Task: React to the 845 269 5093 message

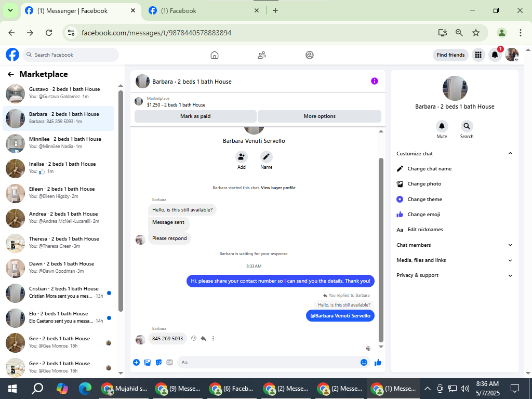Action: click(194, 338)
